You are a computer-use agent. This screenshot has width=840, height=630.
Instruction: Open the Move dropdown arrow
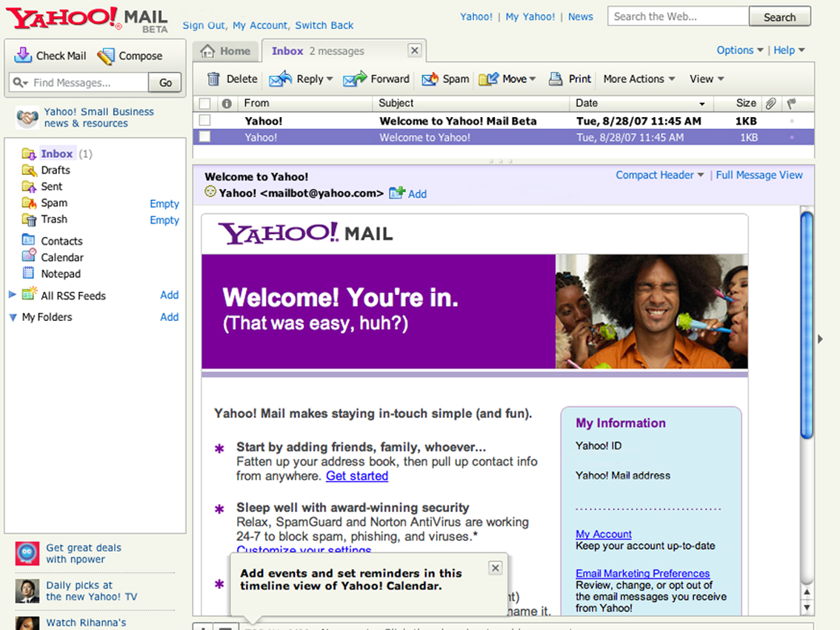click(x=533, y=79)
